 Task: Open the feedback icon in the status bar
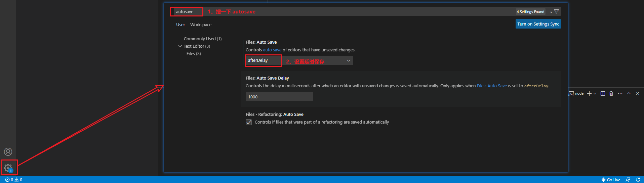click(x=628, y=180)
